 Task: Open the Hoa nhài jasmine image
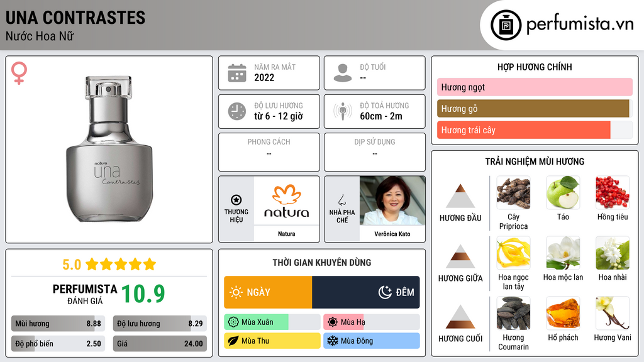point(613,253)
